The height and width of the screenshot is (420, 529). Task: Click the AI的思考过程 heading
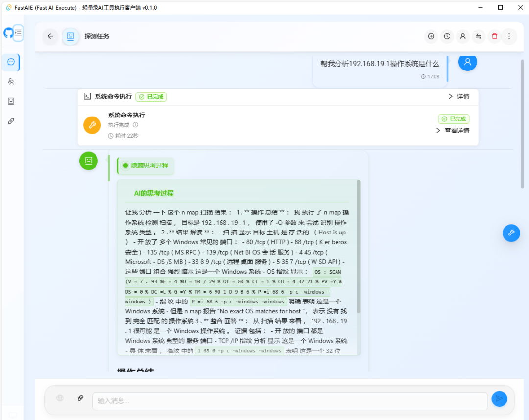click(x=154, y=193)
